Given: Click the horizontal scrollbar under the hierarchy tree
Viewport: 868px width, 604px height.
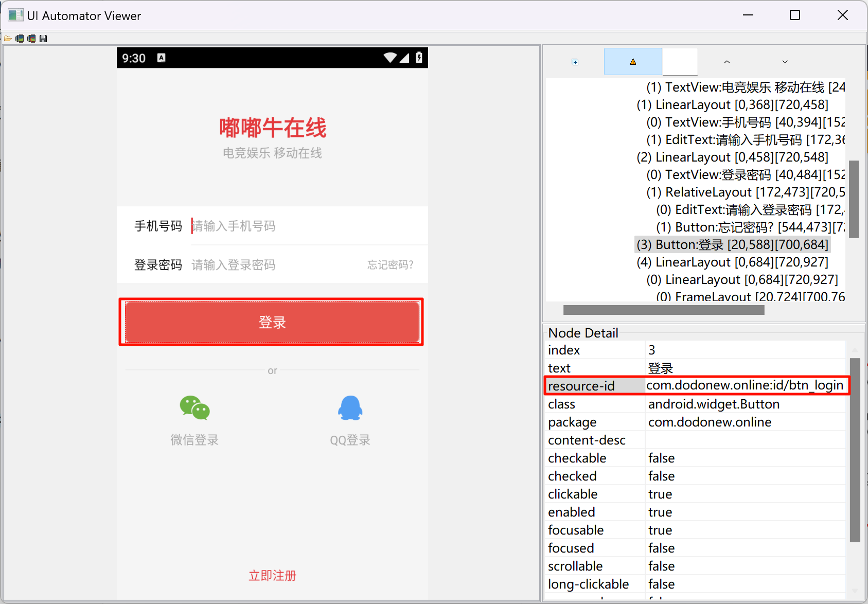Looking at the screenshot, I should [663, 310].
